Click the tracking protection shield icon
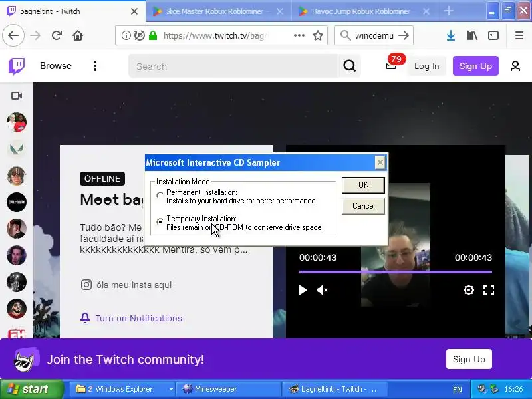 click(139, 35)
